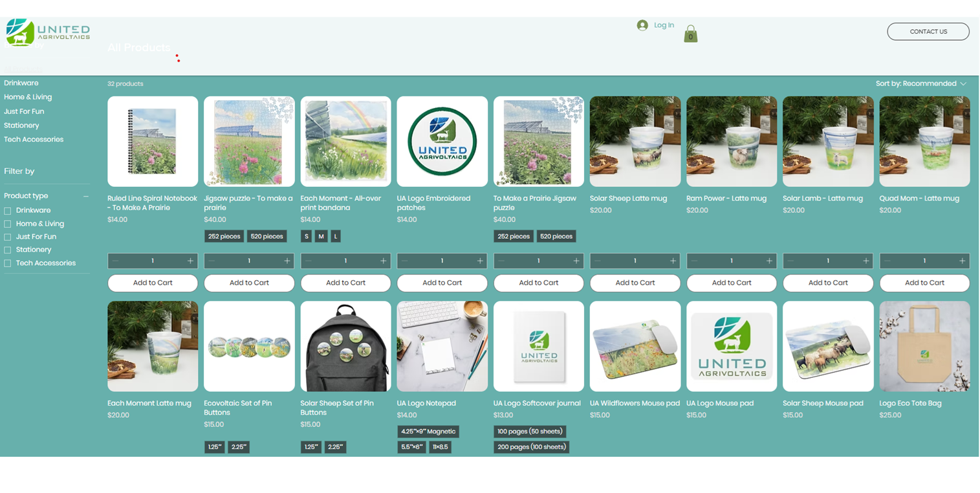Choose 200 pages (100 sheets) journal option
The width and height of the screenshot is (980, 493).
[532, 447]
